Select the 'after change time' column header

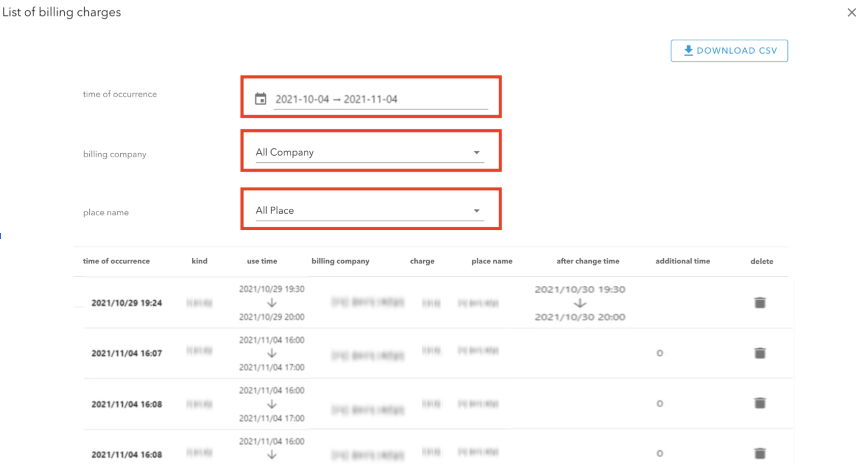pos(588,261)
